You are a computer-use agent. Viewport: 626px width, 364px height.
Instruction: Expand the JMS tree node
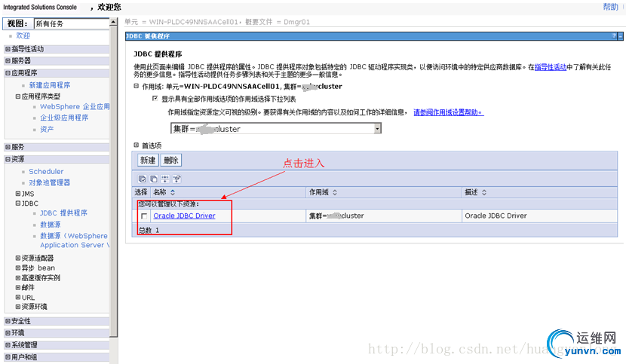[18, 194]
